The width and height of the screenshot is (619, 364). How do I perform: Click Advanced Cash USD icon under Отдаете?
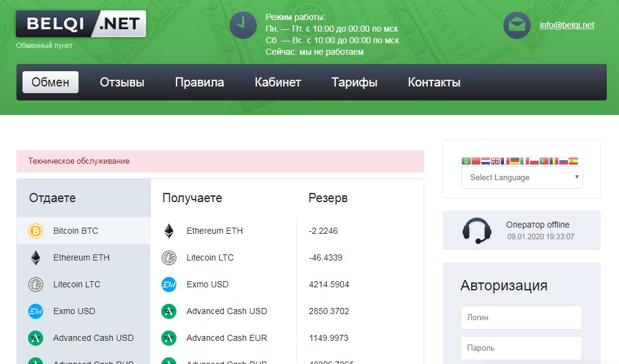[x=35, y=338]
